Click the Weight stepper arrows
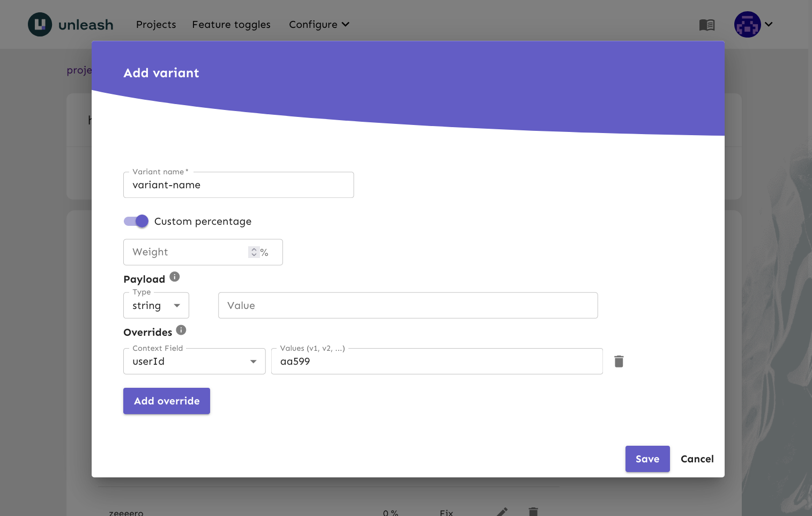 click(254, 252)
